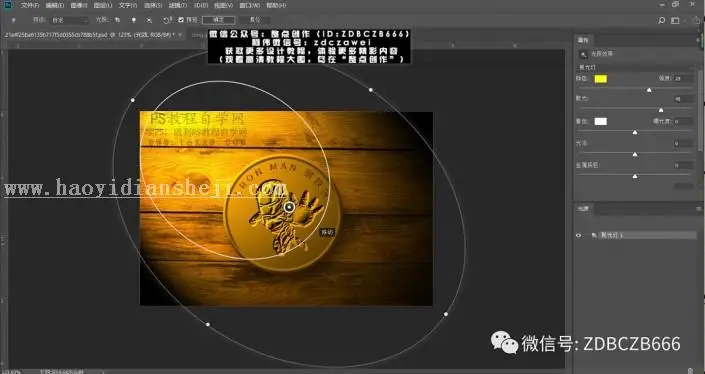
Task: Add a new spot light
Action: click(117, 20)
